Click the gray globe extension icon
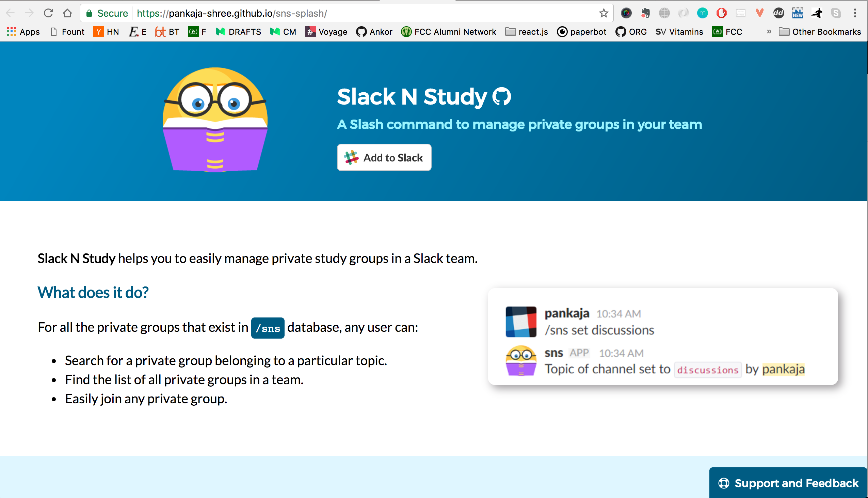868x498 pixels. 664,13
